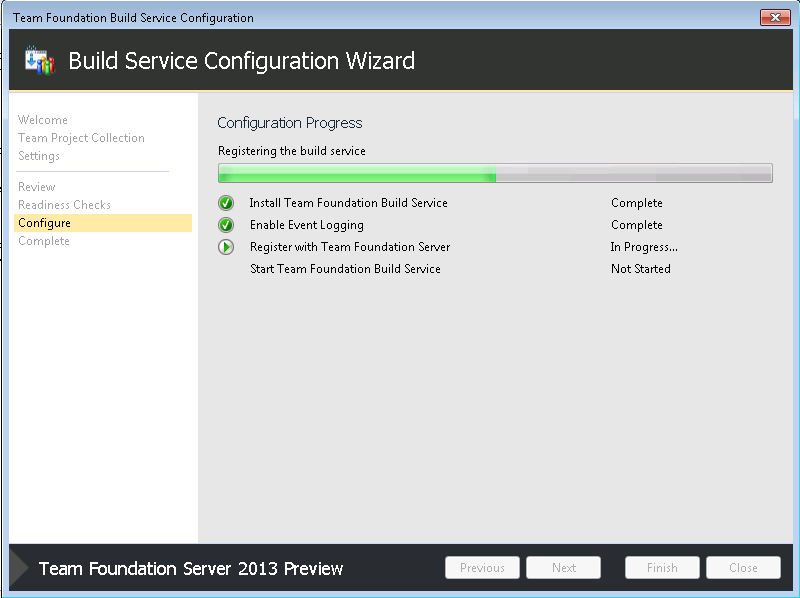800x598 pixels.
Task: Click the Build Service wizard header icon
Action: coord(40,60)
